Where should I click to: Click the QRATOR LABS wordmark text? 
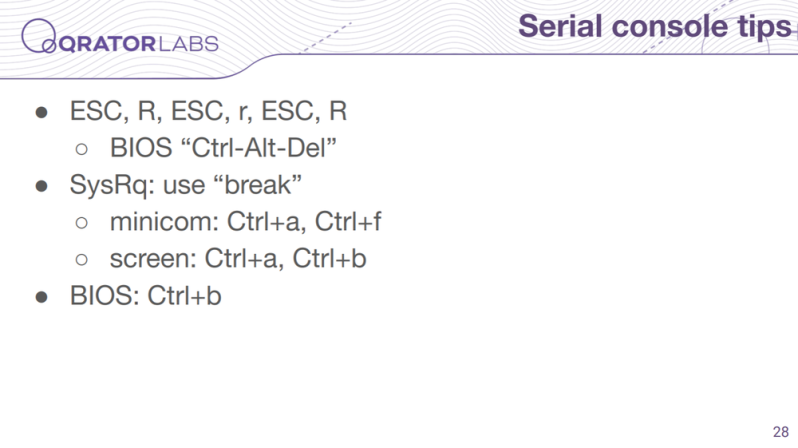tap(139, 44)
